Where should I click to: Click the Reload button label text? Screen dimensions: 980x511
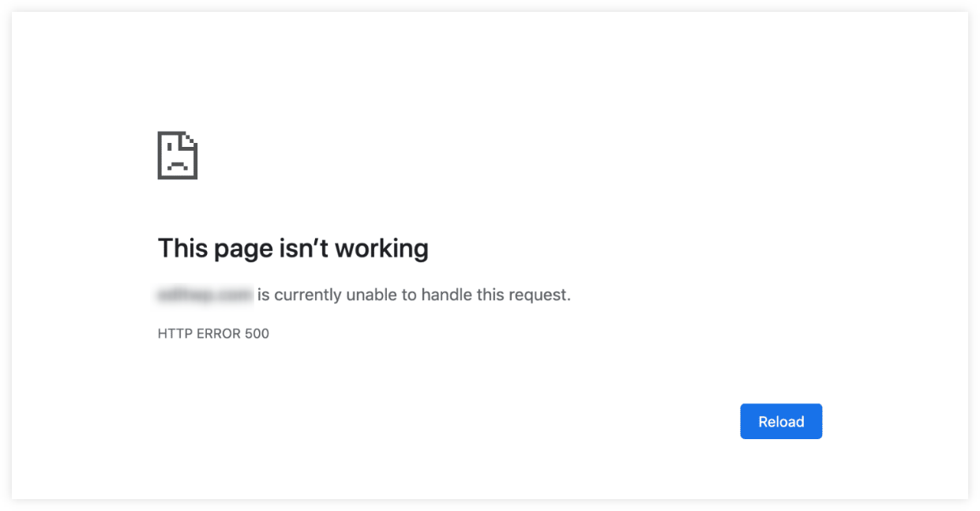pos(781,421)
